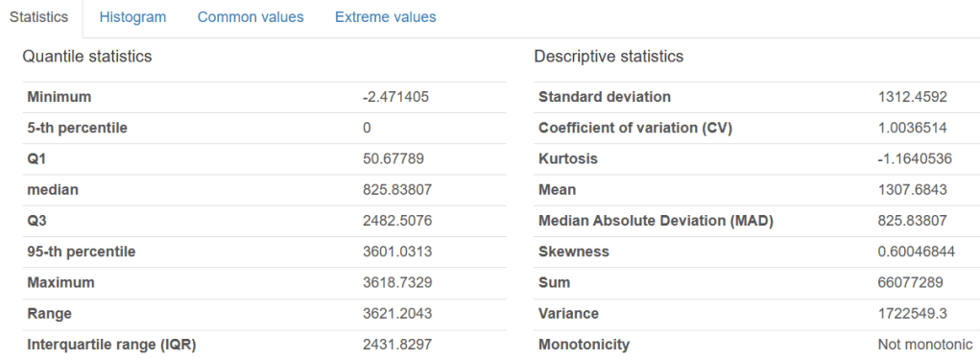Click the Q3 row label
The image size is (980, 360).
tap(36, 221)
